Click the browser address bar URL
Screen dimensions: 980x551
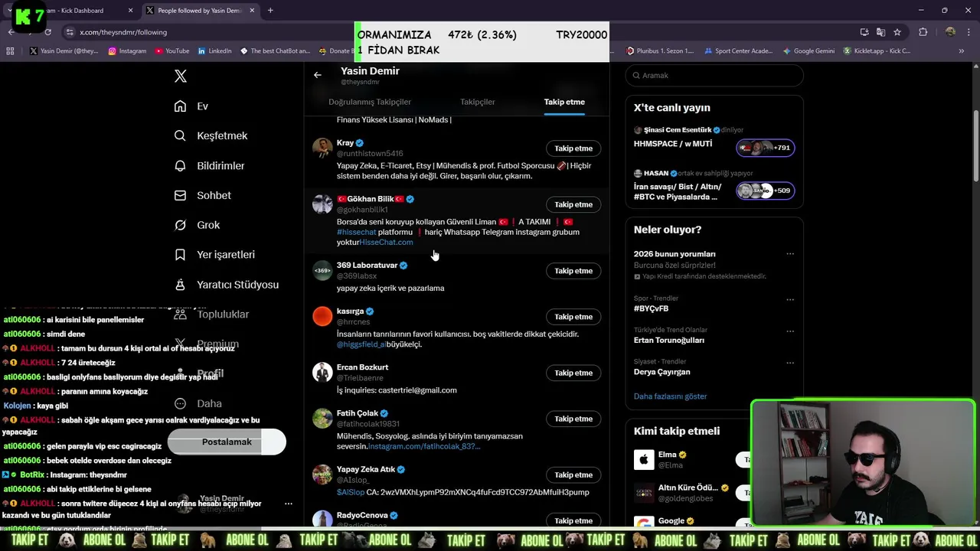click(x=123, y=32)
